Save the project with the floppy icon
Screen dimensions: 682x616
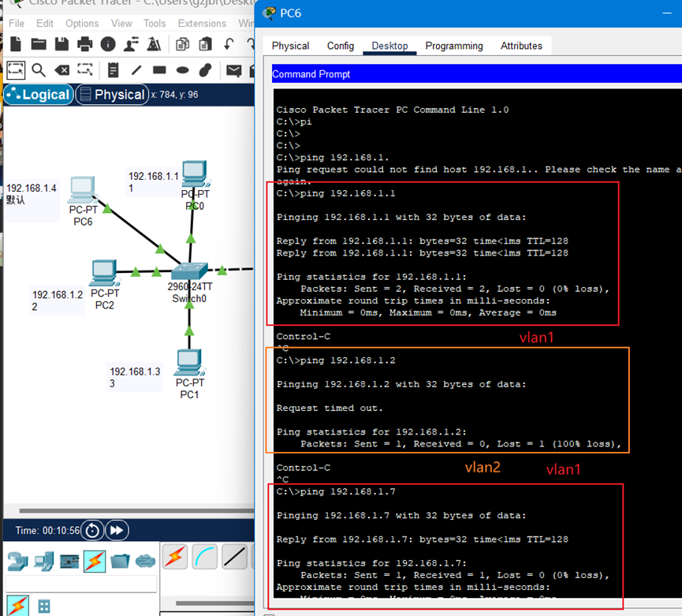pos(61,44)
